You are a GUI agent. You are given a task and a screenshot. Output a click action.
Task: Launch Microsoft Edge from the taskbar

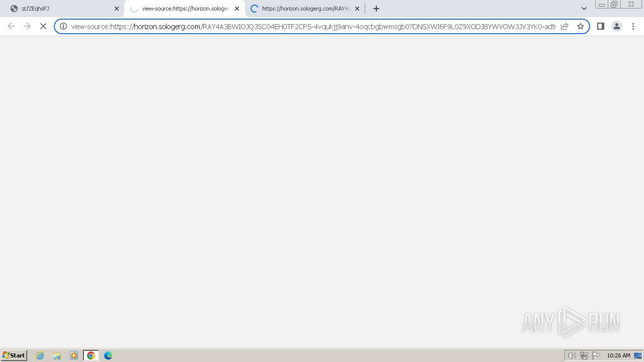pyautogui.click(x=108, y=355)
